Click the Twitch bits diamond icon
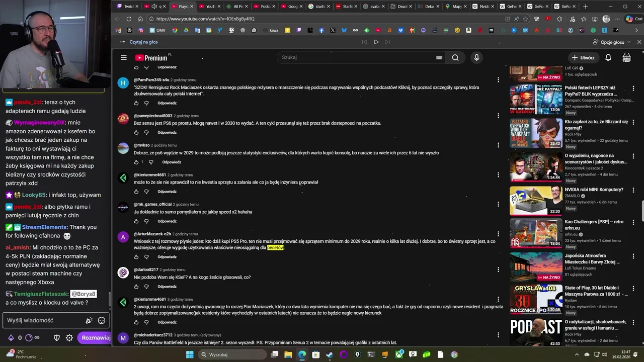 click(11, 338)
